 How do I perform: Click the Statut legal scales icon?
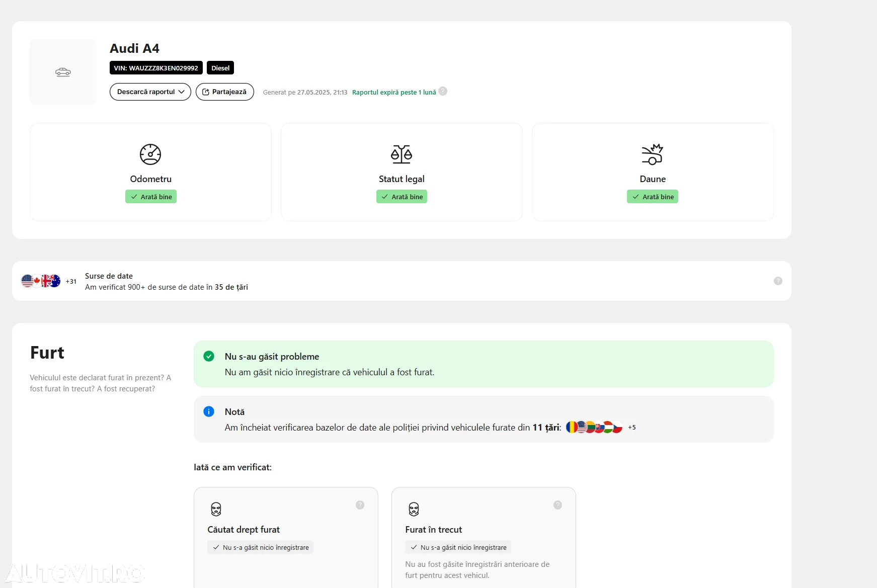click(402, 154)
